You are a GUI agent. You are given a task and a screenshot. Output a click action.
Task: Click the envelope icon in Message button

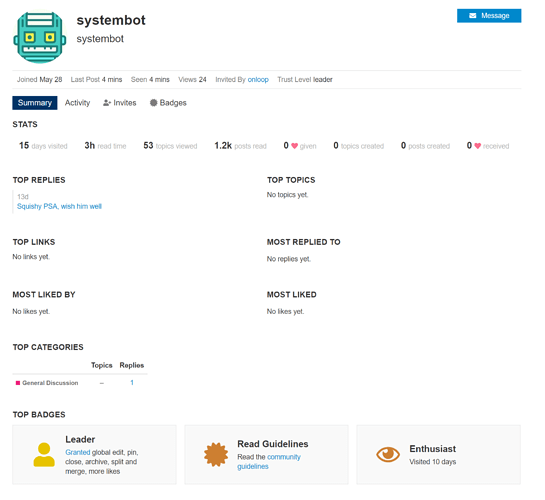[x=472, y=16]
